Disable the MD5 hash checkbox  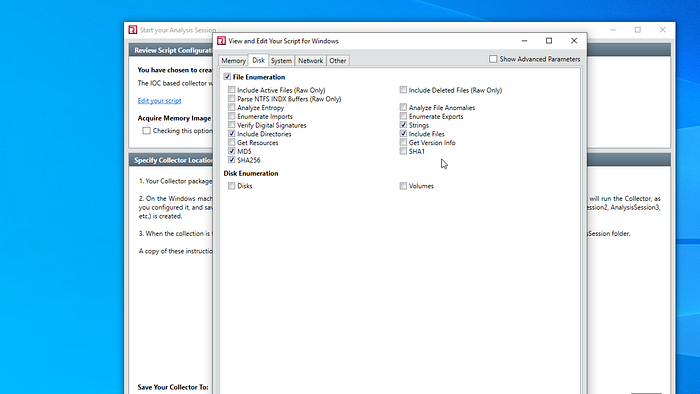point(231,151)
